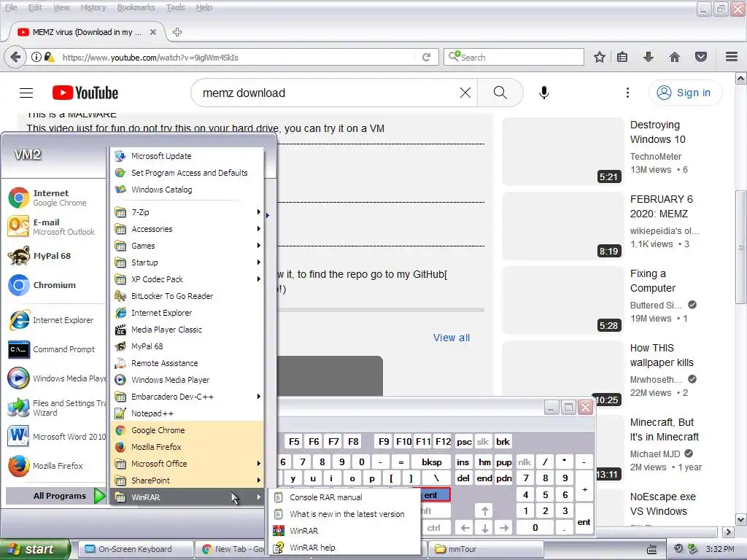This screenshot has height=560, width=747.
Task: Launch Microsoft Outlook E-mail from start menu
Action: tap(55, 227)
